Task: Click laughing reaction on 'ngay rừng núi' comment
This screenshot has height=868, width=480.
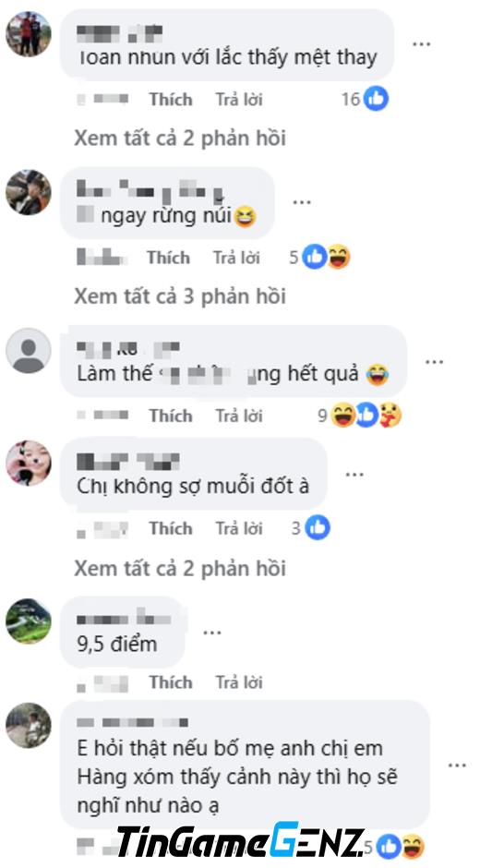Action: [x=338, y=258]
